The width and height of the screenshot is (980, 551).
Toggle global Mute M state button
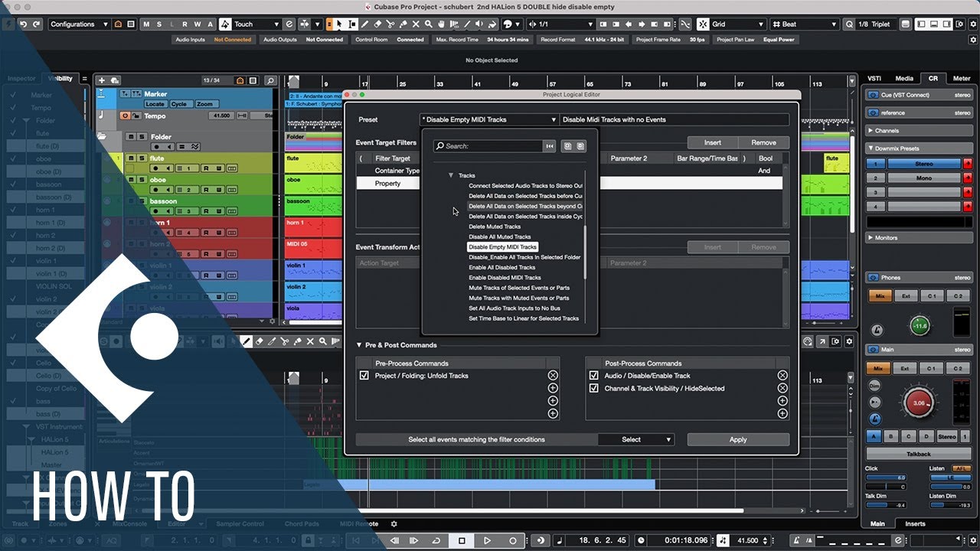[147, 24]
